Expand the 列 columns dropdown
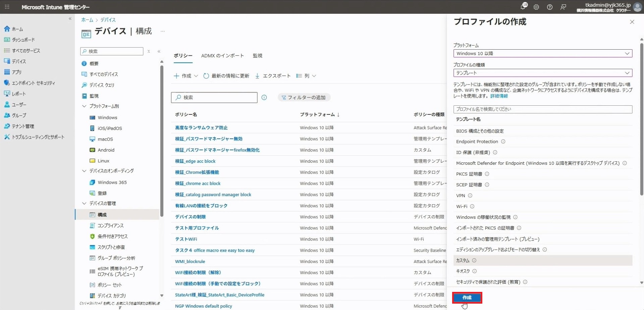The image size is (644, 310). pyautogui.click(x=306, y=76)
